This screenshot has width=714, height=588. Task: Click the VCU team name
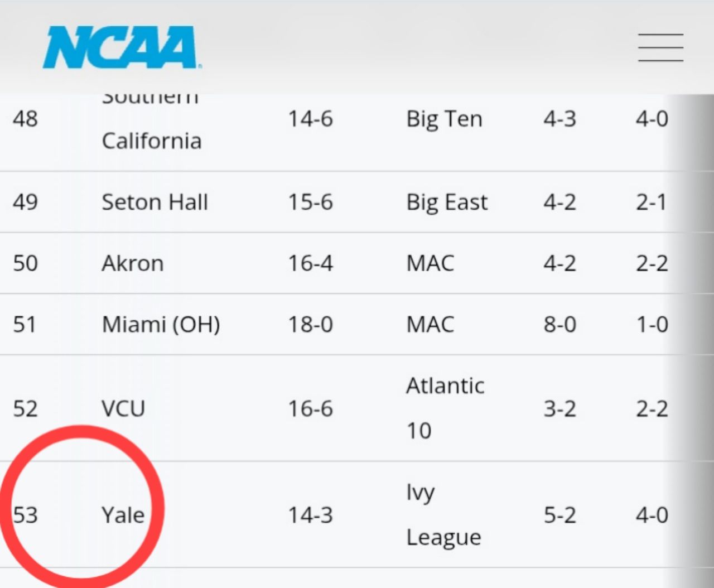(x=123, y=408)
